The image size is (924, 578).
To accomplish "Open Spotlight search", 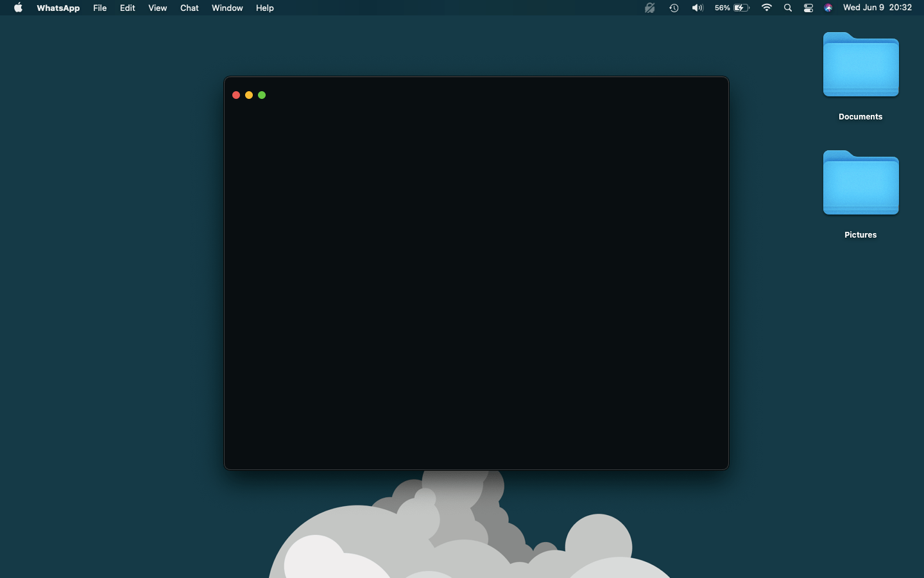I will pyautogui.click(x=788, y=8).
